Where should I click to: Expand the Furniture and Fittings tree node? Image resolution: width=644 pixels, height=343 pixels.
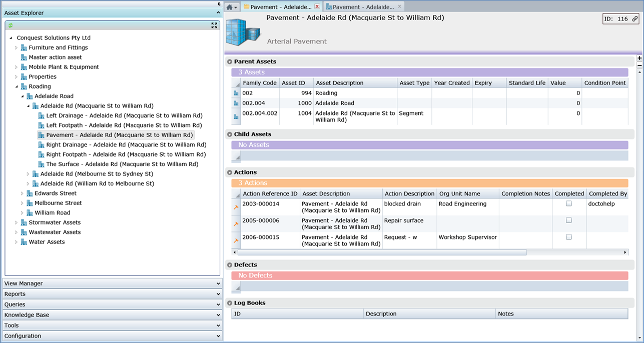point(16,48)
